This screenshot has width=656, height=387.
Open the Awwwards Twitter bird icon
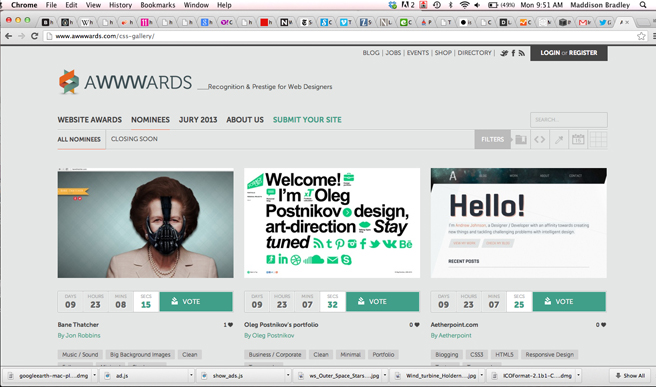[x=504, y=53]
